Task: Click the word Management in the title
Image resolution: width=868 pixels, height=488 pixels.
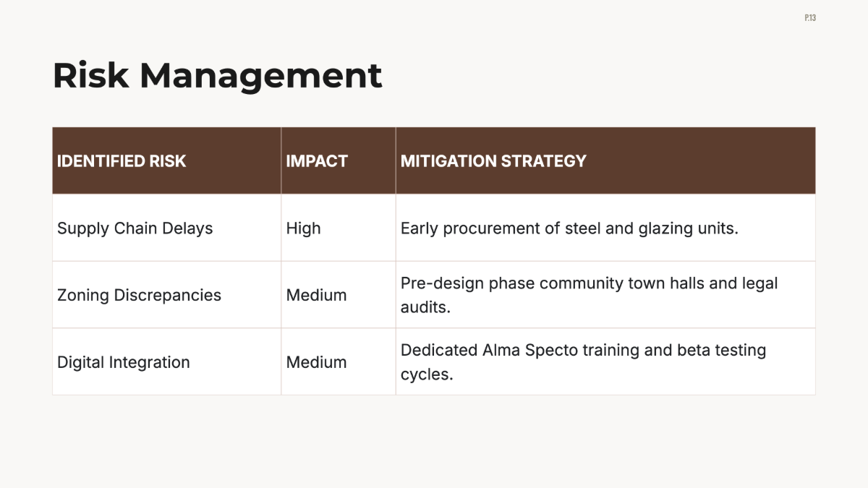Action: [x=261, y=75]
